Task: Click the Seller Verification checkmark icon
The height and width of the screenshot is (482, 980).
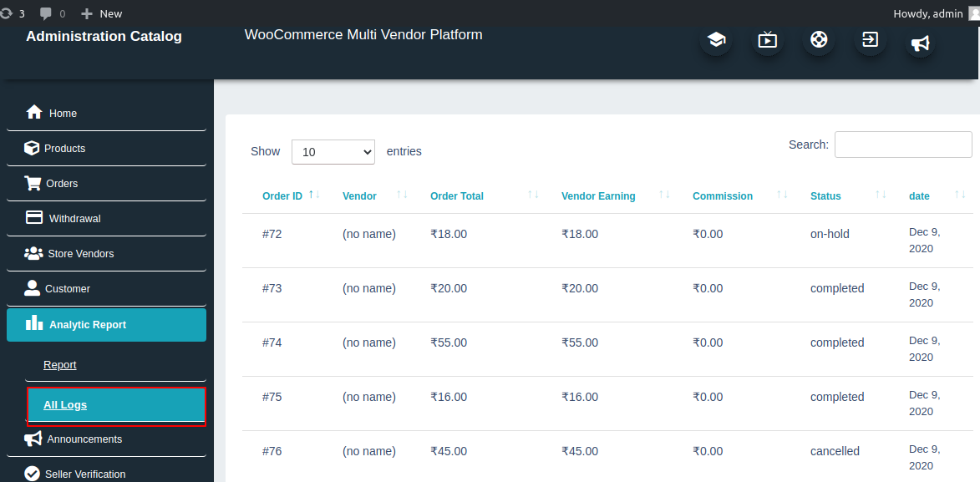Action: click(x=32, y=474)
